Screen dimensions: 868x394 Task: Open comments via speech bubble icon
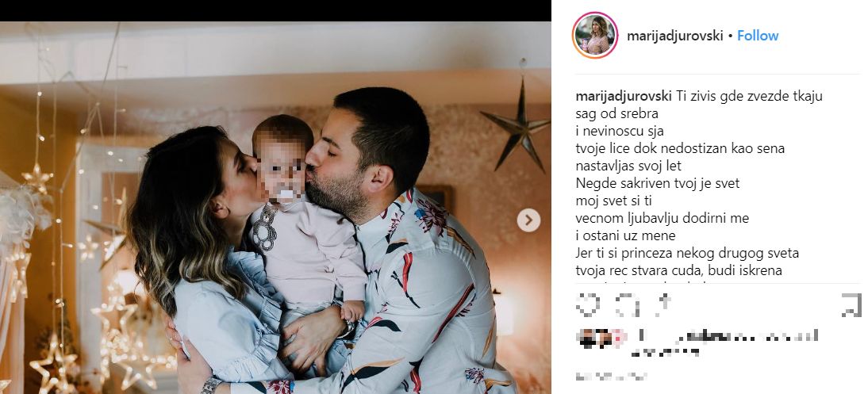click(627, 305)
